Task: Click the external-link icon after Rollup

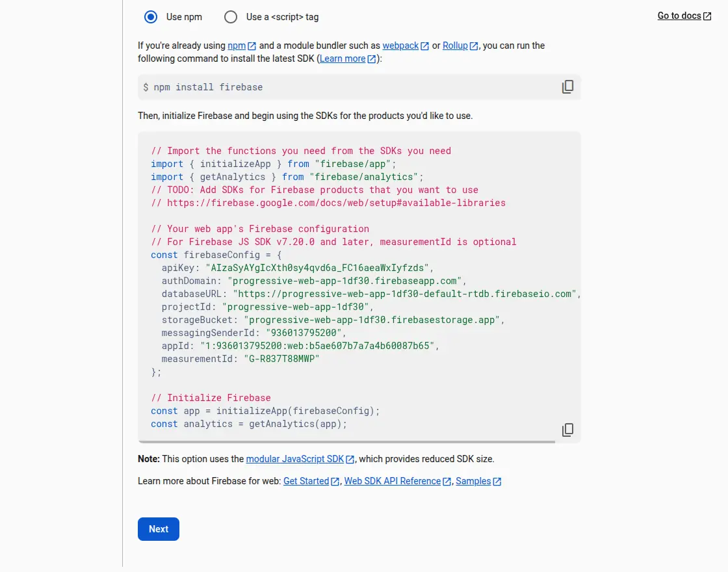Action: coord(474,46)
